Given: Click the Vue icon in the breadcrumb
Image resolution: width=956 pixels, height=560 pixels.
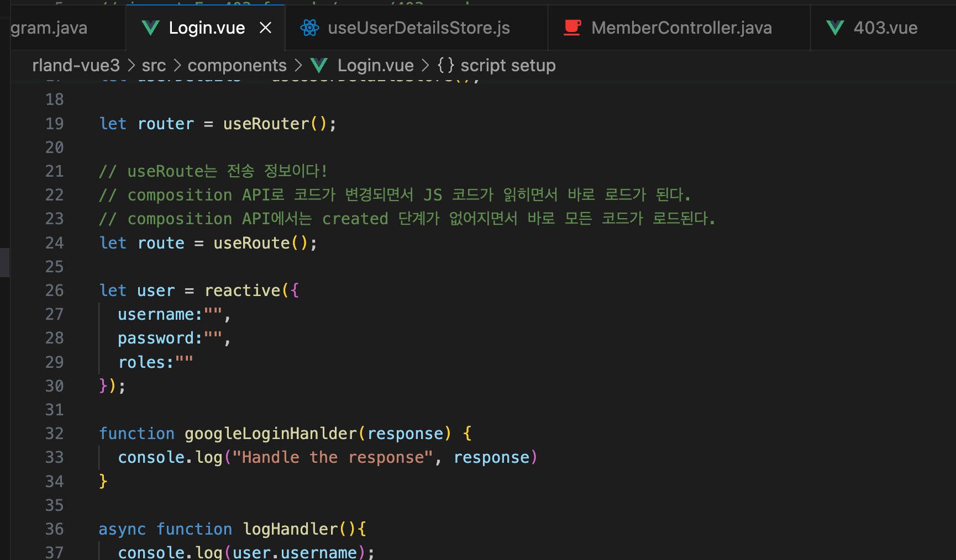Looking at the screenshot, I should point(319,65).
